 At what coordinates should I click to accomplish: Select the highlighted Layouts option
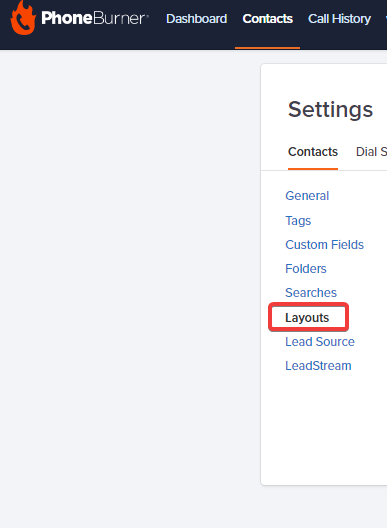tap(307, 318)
